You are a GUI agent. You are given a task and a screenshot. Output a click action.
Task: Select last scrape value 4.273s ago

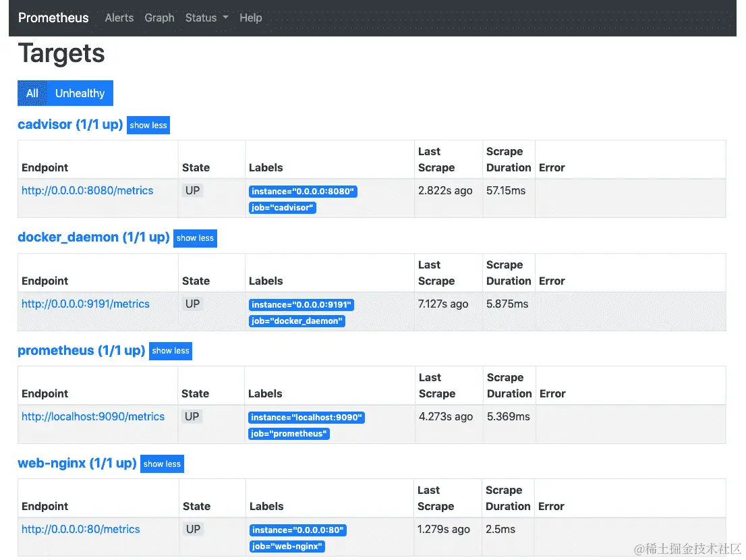point(446,416)
